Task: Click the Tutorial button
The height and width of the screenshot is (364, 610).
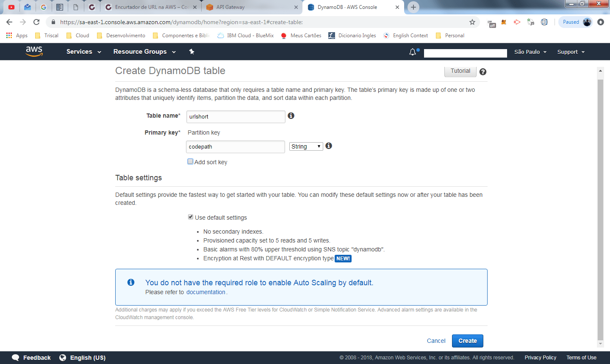Action: click(x=460, y=71)
